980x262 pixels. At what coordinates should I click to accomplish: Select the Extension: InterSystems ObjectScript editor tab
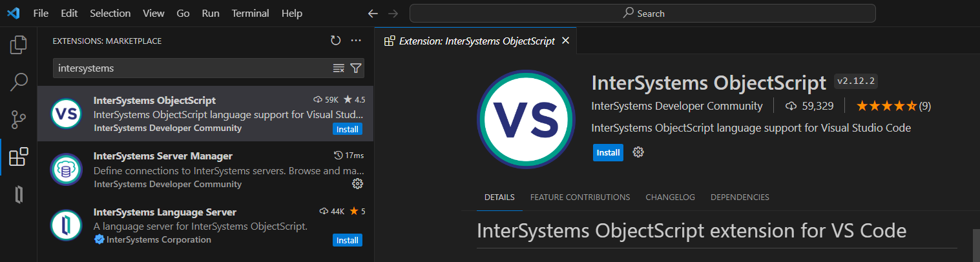475,41
